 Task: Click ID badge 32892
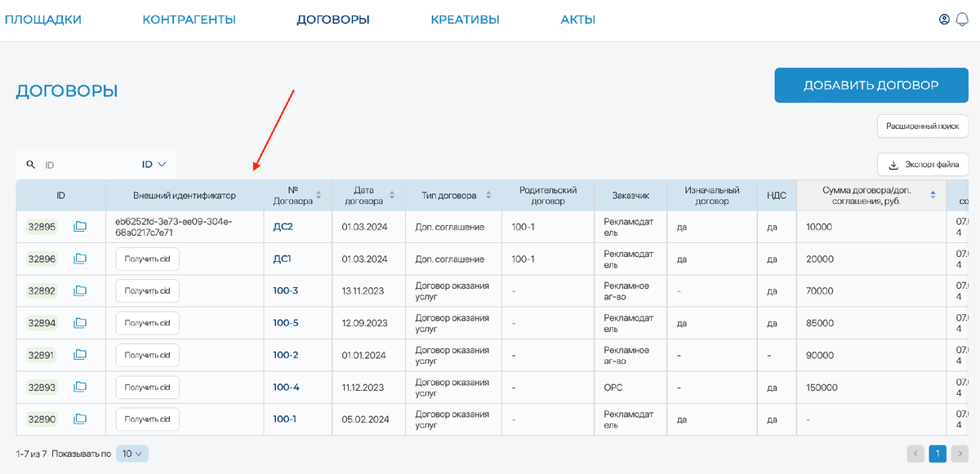pyautogui.click(x=42, y=290)
